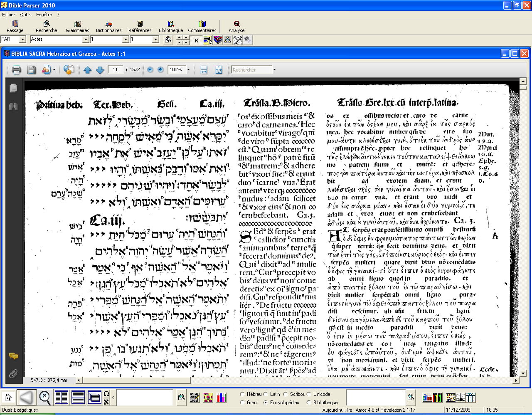The width and height of the screenshot is (532, 415).
Task: Open the Actes book dropdown
Action: click(x=86, y=40)
